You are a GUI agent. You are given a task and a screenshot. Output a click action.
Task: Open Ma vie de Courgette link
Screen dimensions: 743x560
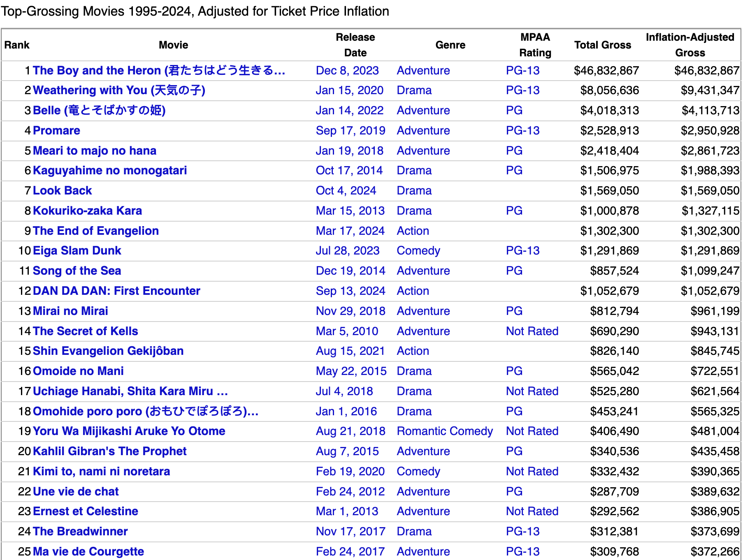88,551
